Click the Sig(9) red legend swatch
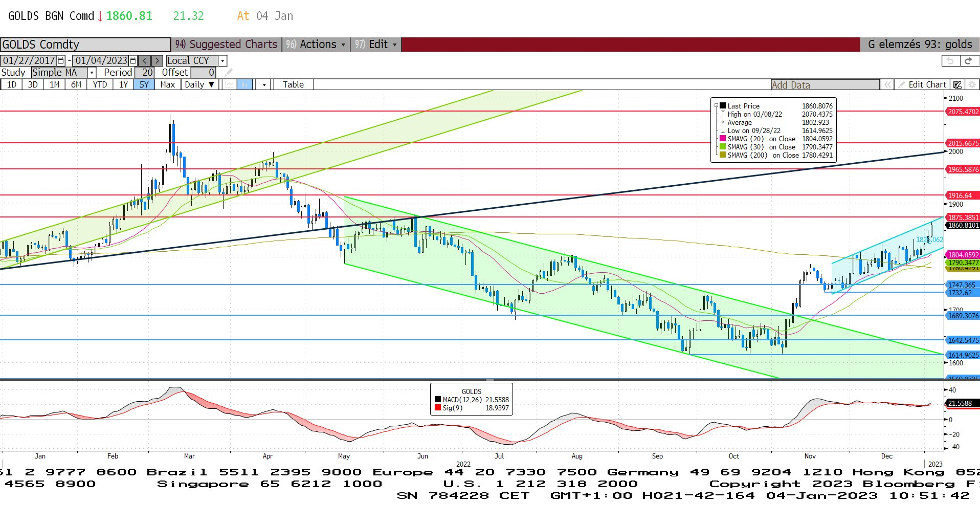 coord(438,407)
